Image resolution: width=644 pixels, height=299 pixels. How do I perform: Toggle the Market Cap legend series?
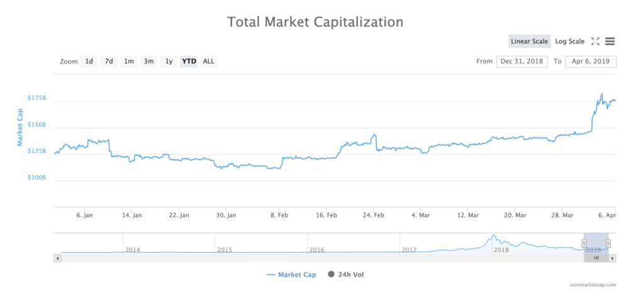tap(292, 275)
